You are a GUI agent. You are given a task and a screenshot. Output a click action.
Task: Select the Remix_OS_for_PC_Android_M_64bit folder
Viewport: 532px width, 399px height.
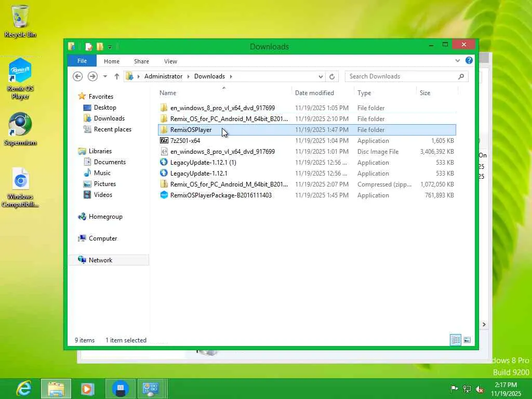(x=307, y=119)
